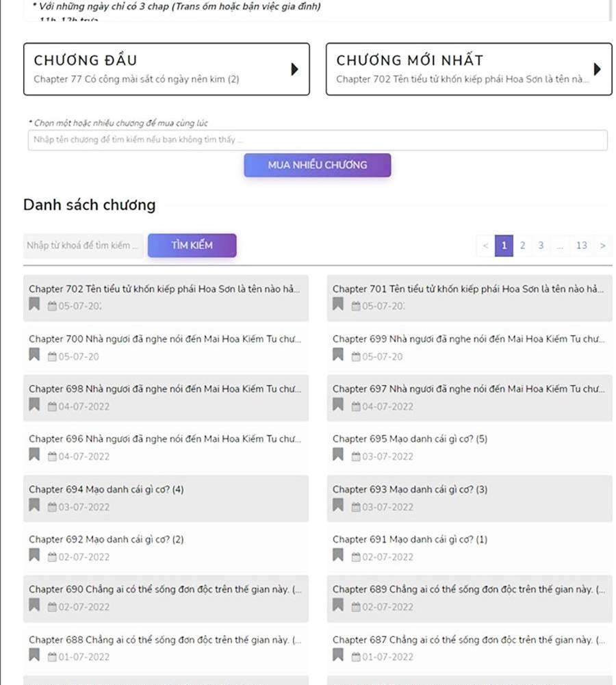Click the arrow on the Chương Đầu card
The height and width of the screenshot is (685, 616).
click(x=294, y=69)
